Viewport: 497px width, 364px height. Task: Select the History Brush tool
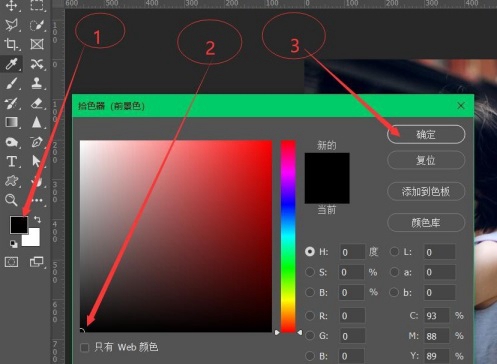click(x=11, y=103)
